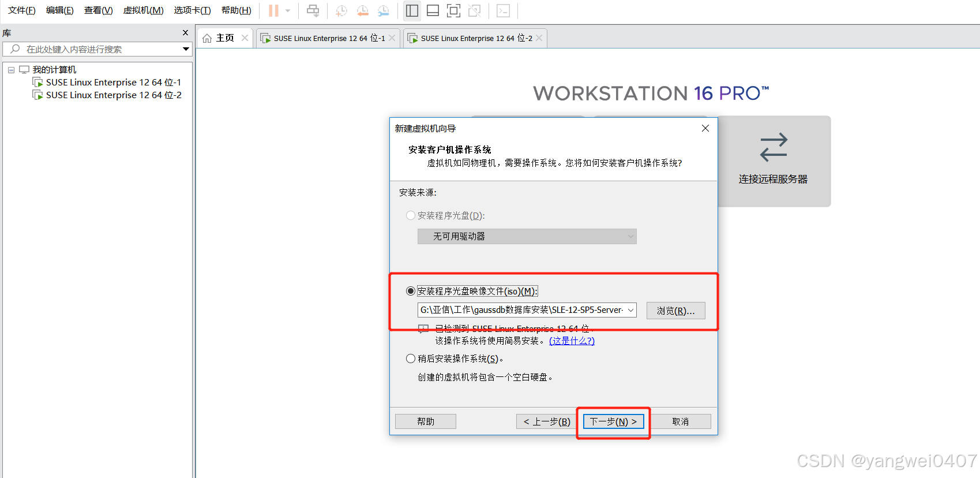Click the unity mode toolbar icon
This screenshot has height=478, width=980.
click(x=475, y=10)
